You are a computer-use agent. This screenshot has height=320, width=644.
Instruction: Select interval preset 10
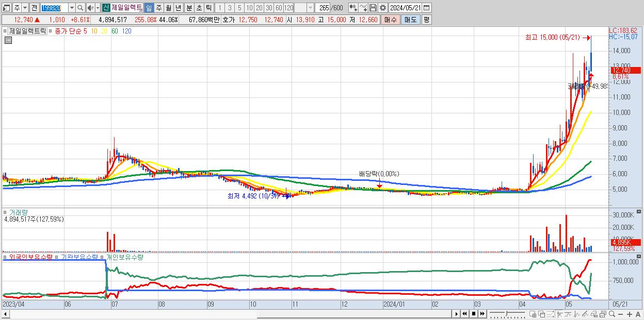(249, 8)
